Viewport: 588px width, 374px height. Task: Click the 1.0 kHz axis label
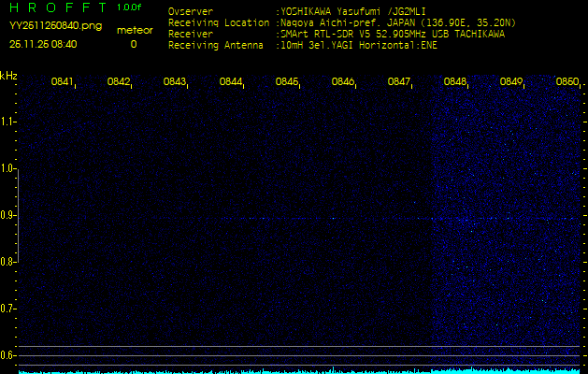point(7,168)
